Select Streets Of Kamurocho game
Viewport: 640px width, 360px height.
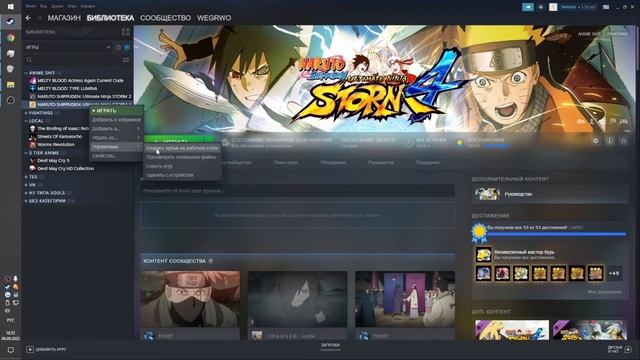pyautogui.click(x=57, y=136)
